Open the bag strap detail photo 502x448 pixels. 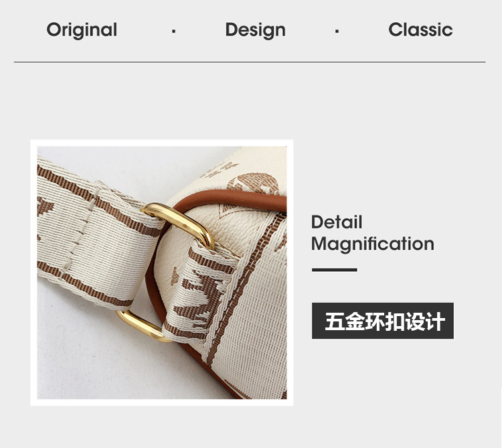click(x=162, y=273)
